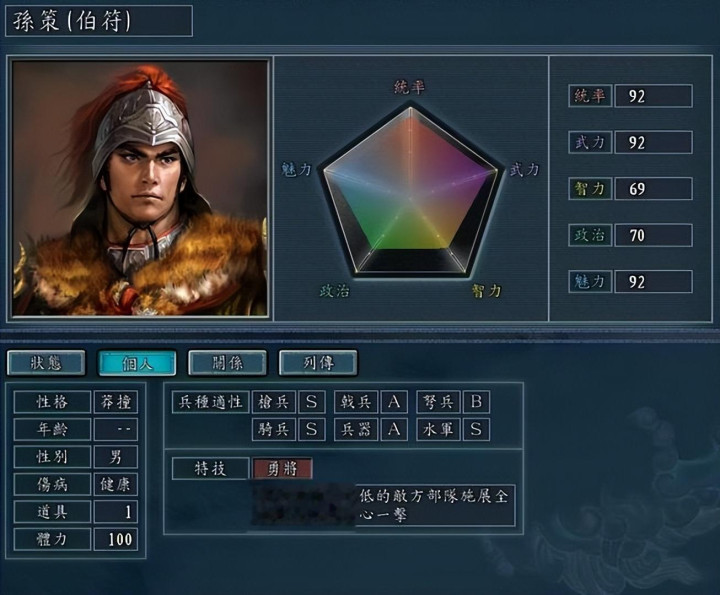Click the 騎兵 aptitude S grade
Screen dimensions: 720x595
tap(311, 429)
